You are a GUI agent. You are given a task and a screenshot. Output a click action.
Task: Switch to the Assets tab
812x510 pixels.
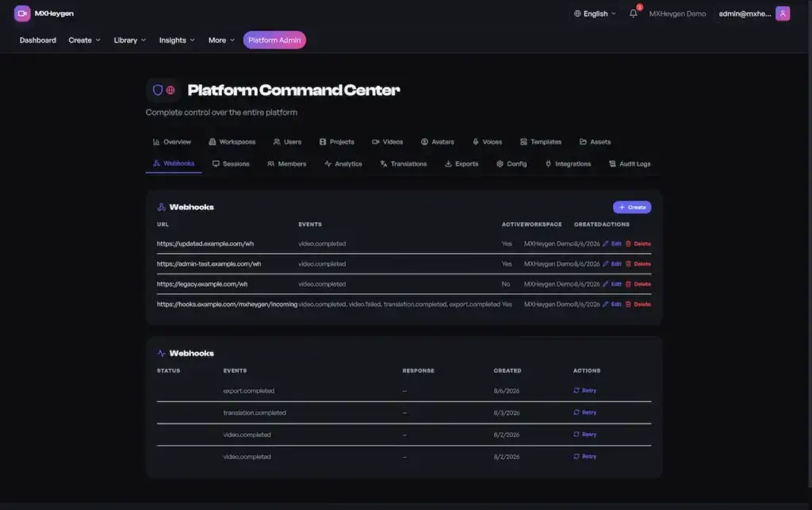595,142
